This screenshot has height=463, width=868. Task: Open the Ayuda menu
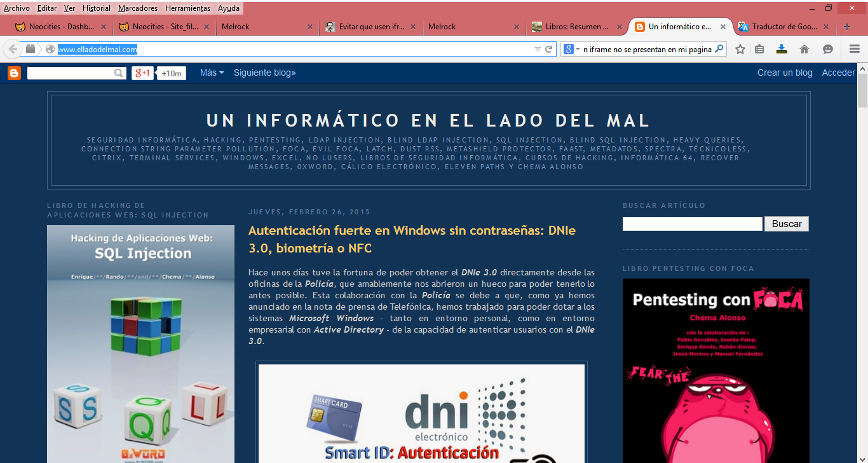(229, 8)
